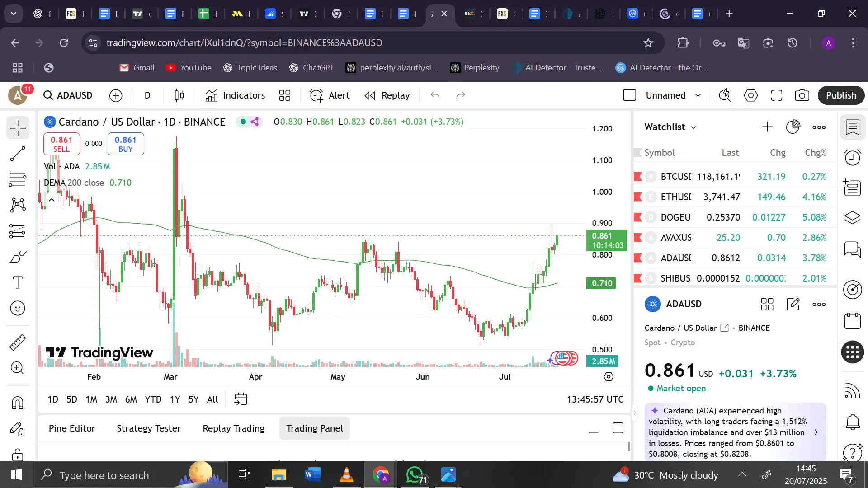The height and width of the screenshot is (488, 868).
Task: Open WhatsApp from the taskbar
Action: pyautogui.click(x=415, y=475)
